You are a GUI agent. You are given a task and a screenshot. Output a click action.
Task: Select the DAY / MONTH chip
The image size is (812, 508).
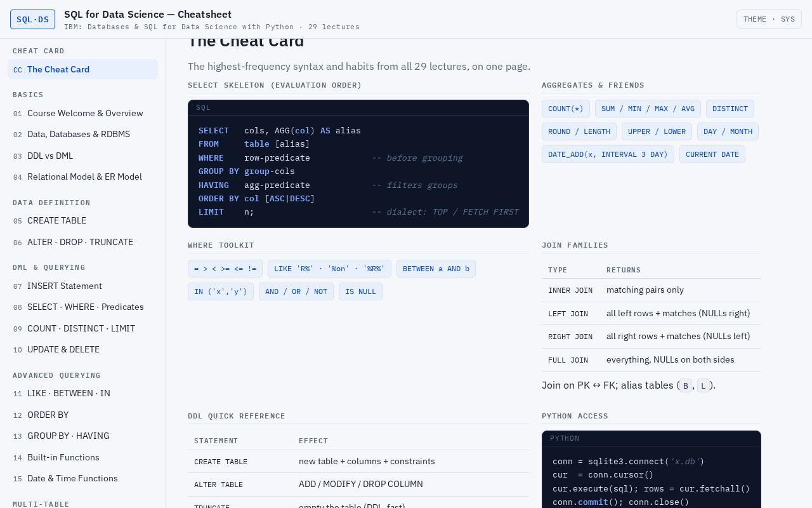728,131
